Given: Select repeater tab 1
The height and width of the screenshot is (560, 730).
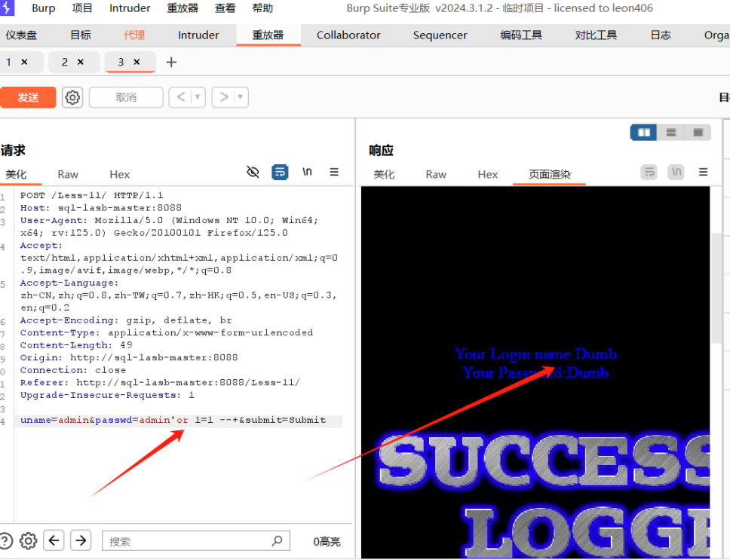Looking at the screenshot, I should (x=9, y=62).
